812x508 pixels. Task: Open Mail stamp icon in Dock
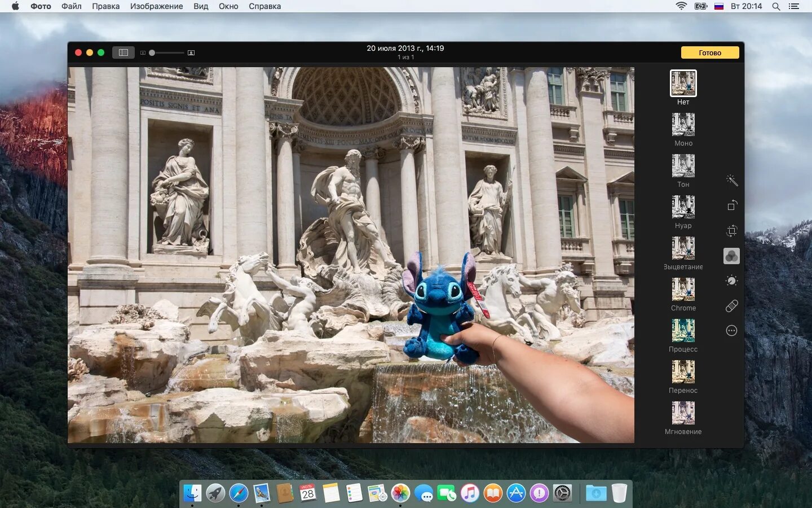262,493
